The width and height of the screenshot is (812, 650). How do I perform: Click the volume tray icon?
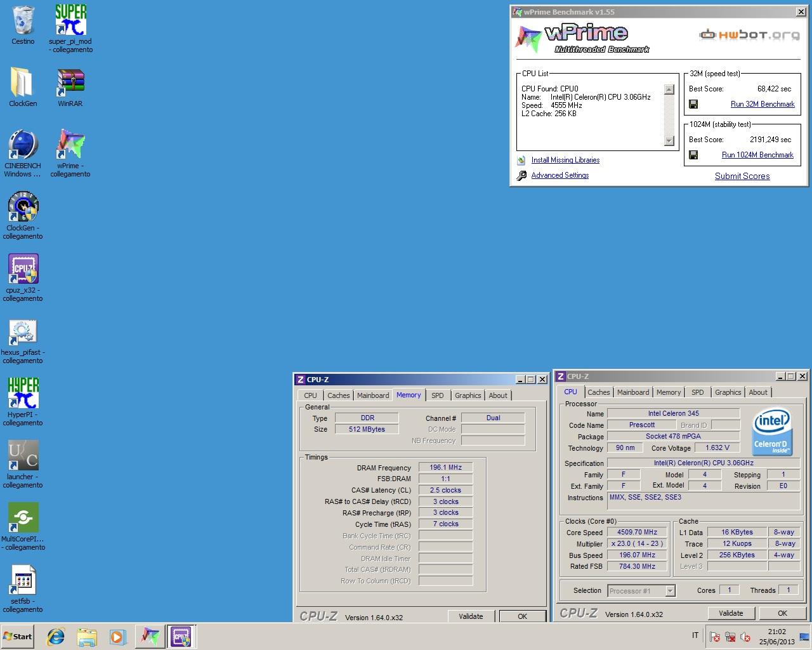pos(744,637)
